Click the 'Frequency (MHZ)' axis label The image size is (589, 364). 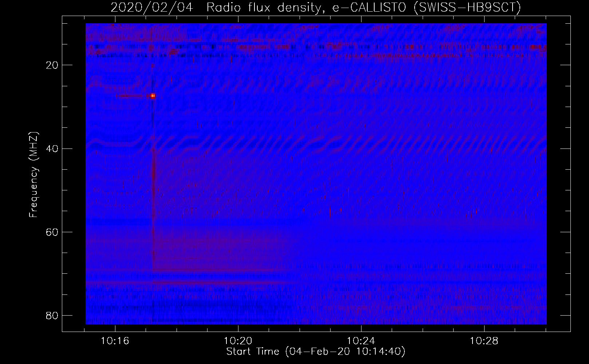(34, 175)
